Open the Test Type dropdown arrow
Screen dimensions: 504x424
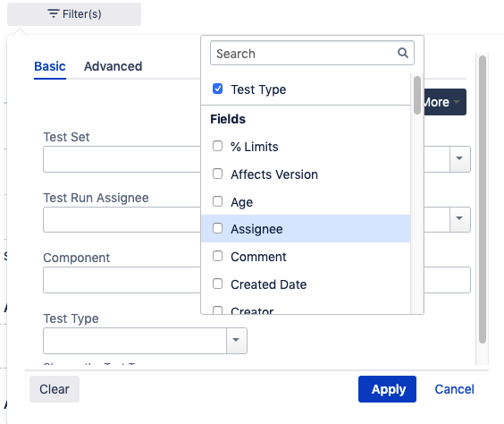point(236,340)
